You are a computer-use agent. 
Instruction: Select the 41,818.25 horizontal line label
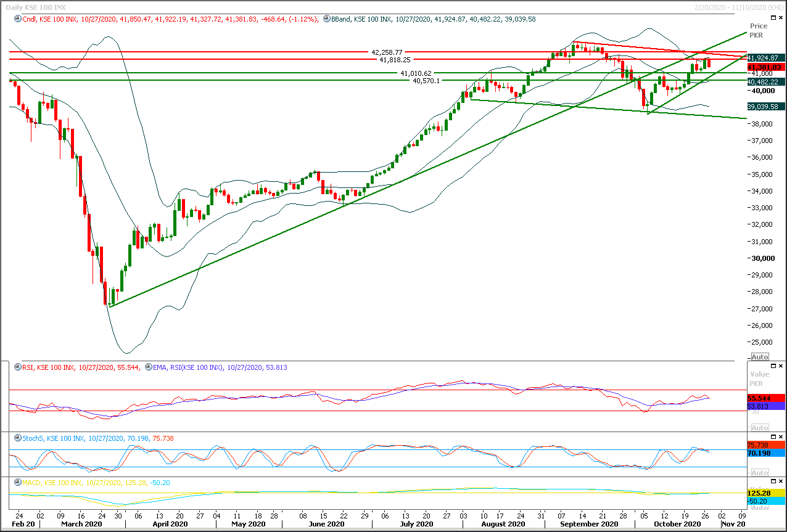(x=395, y=60)
